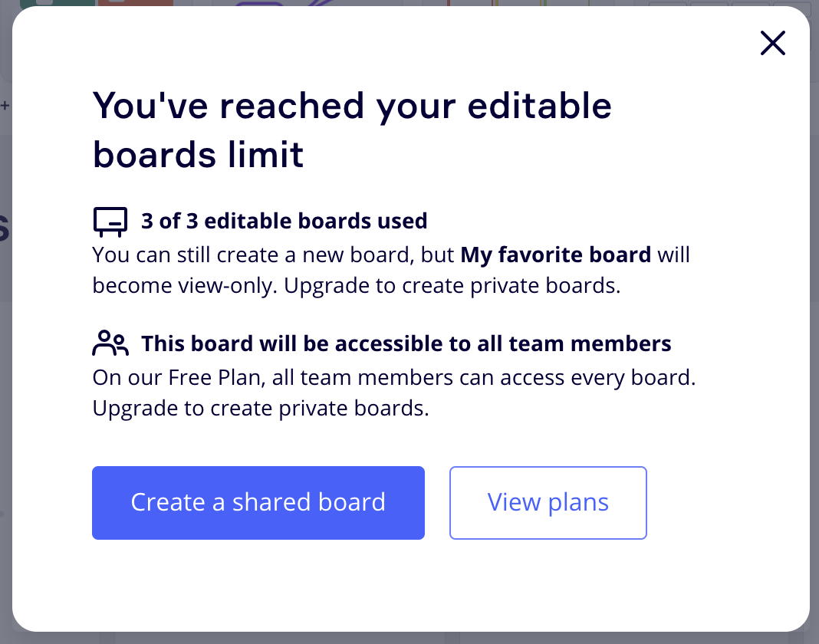Click "Upgrade to create private boards" under Free Plan

260,408
